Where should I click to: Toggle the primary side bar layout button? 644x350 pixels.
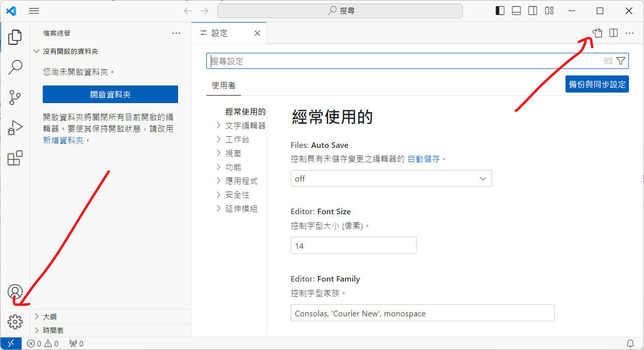[500, 11]
